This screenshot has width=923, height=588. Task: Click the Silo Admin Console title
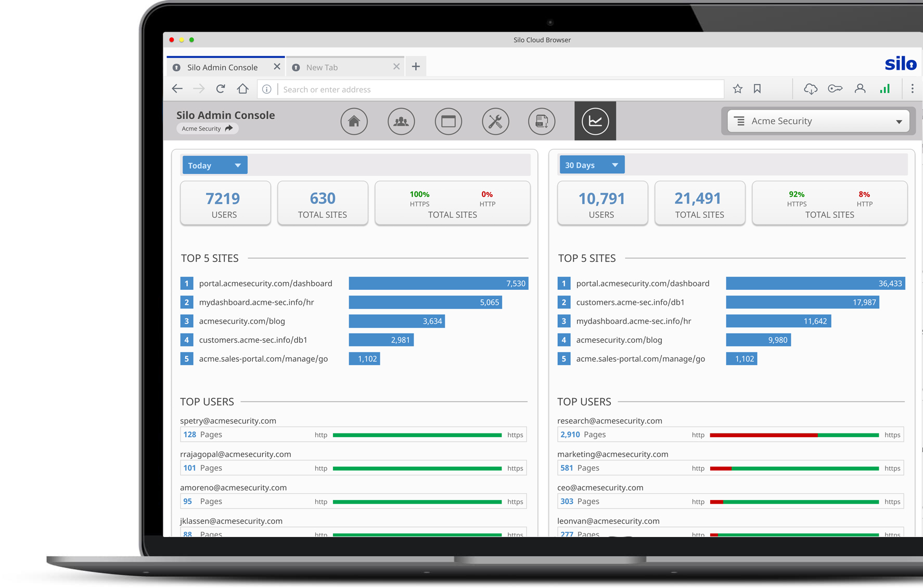click(x=225, y=115)
